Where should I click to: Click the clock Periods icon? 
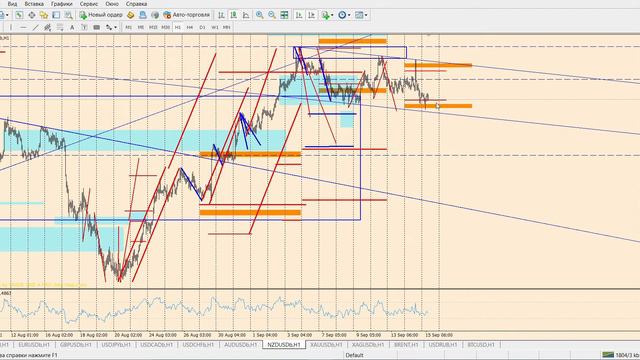tap(342, 15)
